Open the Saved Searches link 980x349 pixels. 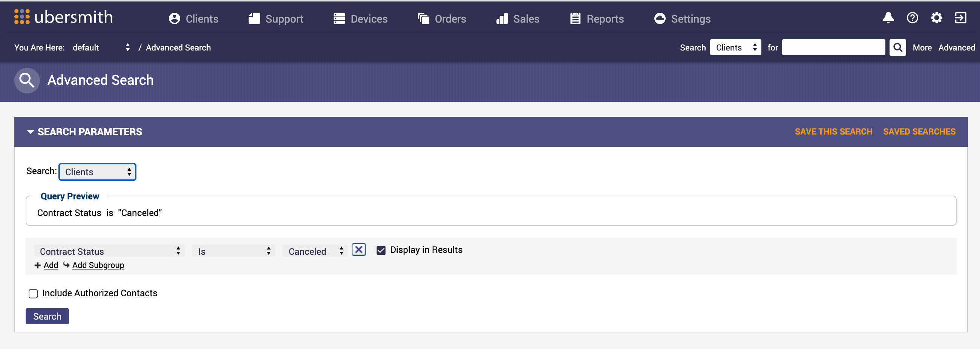click(x=919, y=132)
